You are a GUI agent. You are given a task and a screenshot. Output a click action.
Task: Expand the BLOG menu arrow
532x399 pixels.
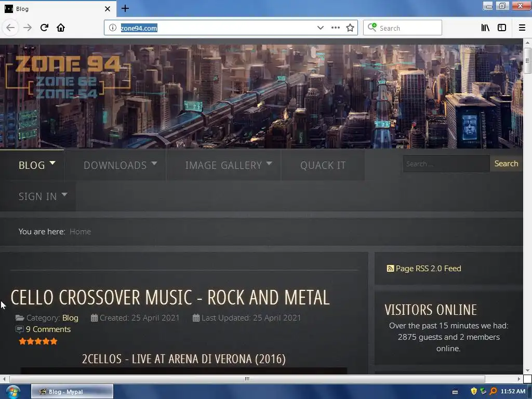(x=52, y=163)
